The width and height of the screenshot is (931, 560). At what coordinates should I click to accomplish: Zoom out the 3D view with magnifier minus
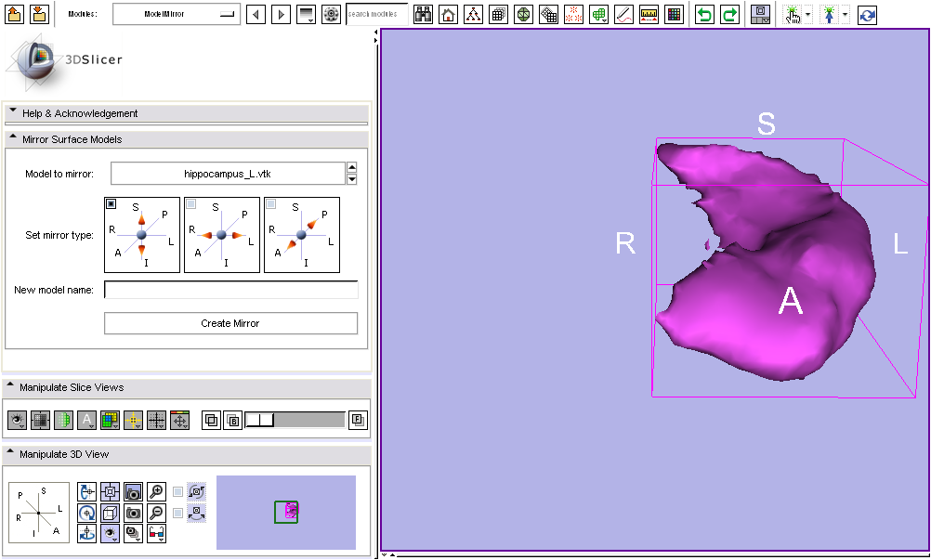157,513
